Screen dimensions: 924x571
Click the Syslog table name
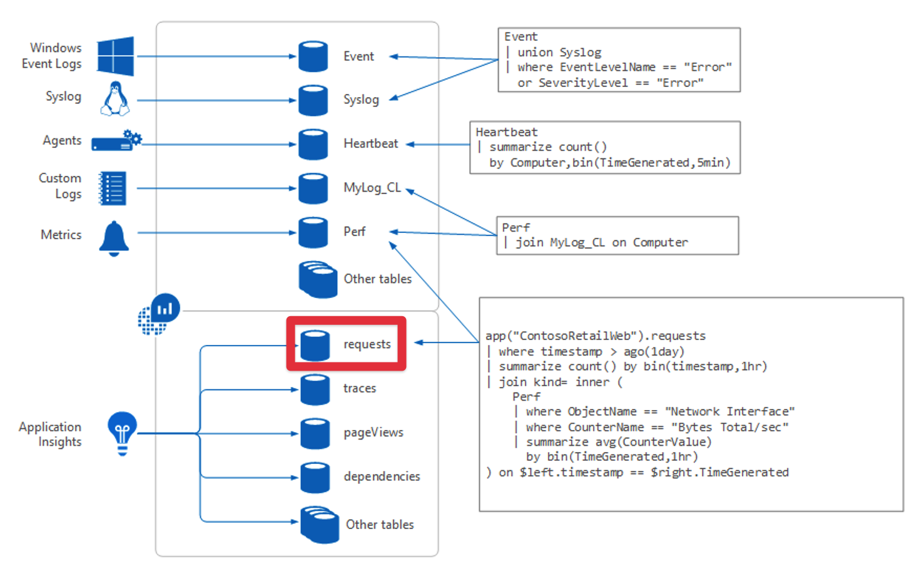click(x=361, y=100)
